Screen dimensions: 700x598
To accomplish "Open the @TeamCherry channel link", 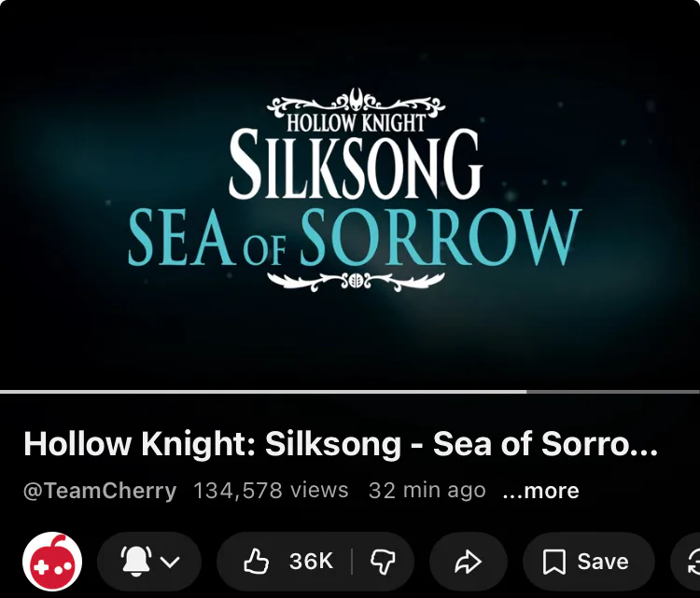I will pyautogui.click(x=100, y=491).
